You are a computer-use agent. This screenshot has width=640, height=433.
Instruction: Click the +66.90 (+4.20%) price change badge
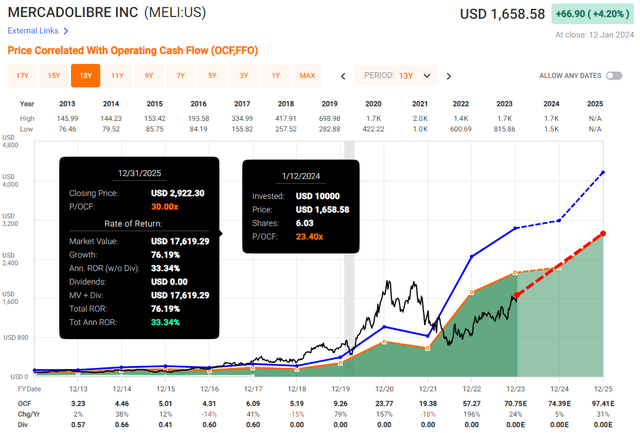(x=592, y=13)
